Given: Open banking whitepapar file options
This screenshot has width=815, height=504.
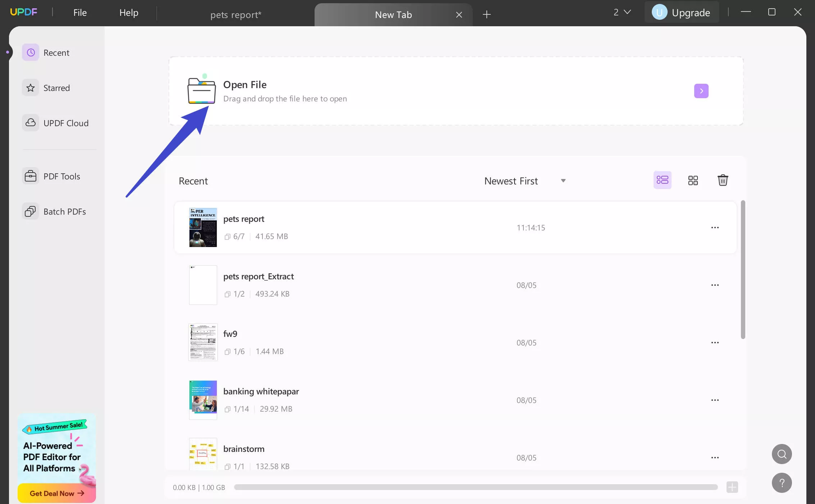Looking at the screenshot, I should [x=715, y=400].
